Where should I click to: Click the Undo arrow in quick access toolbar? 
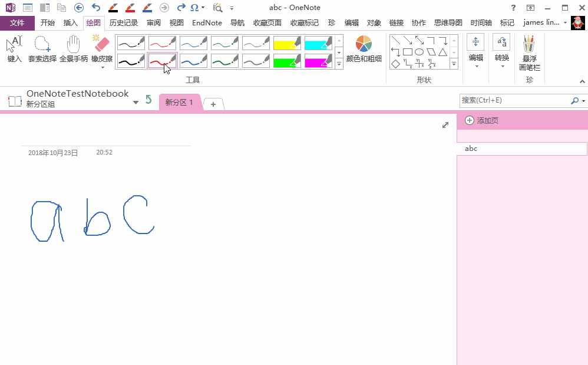95,7
